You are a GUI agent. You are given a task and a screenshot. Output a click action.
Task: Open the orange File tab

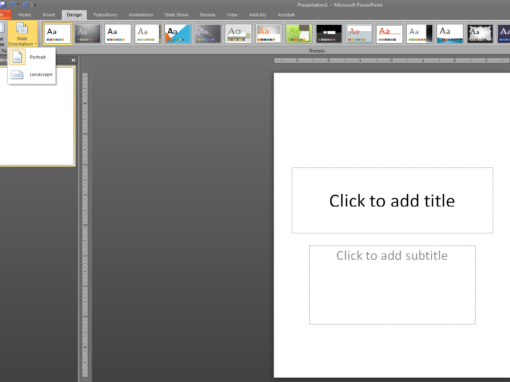[5, 15]
